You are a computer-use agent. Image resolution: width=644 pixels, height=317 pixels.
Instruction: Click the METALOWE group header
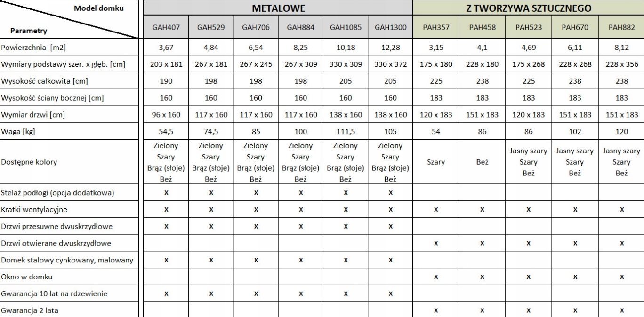pos(278,8)
